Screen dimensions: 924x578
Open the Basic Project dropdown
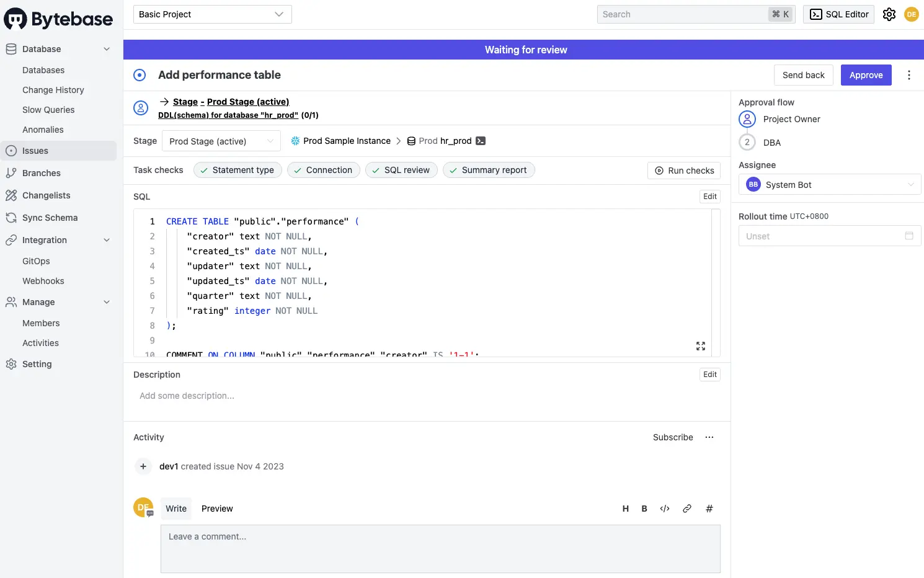point(212,14)
